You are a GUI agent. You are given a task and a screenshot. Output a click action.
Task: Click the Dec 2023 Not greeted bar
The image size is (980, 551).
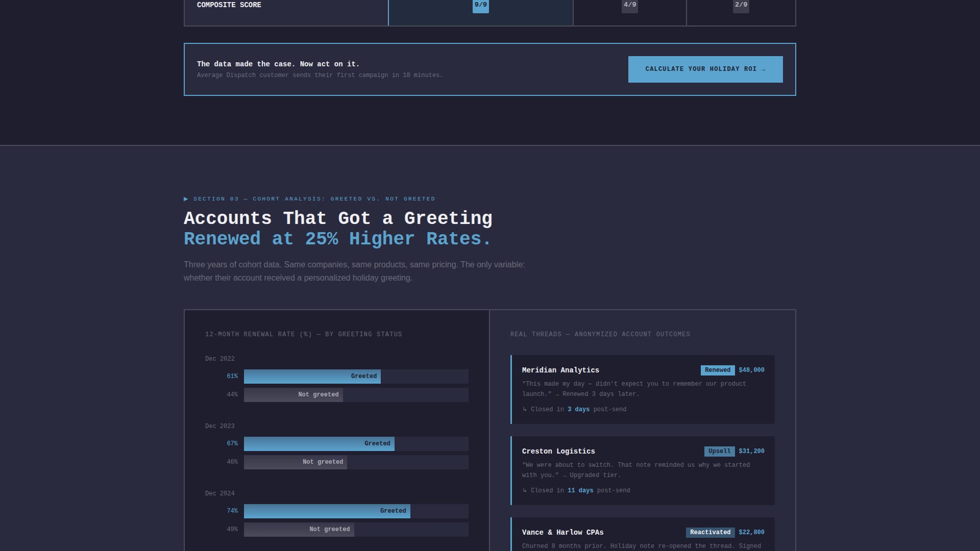(x=296, y=462)
